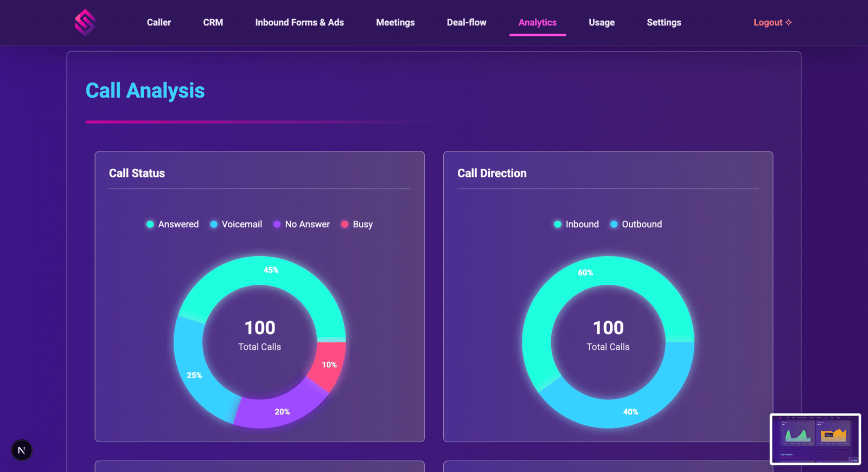Toggle the Outbound legend item
Image resolution: width=868 pixels, height=472 pixels.
[x=636, y=224]
